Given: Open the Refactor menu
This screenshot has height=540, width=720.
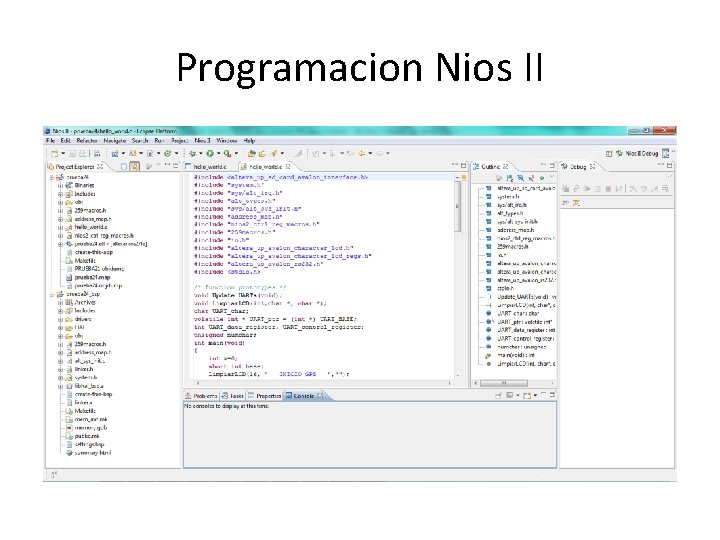Looking at the screenshot, I should 87,141.
